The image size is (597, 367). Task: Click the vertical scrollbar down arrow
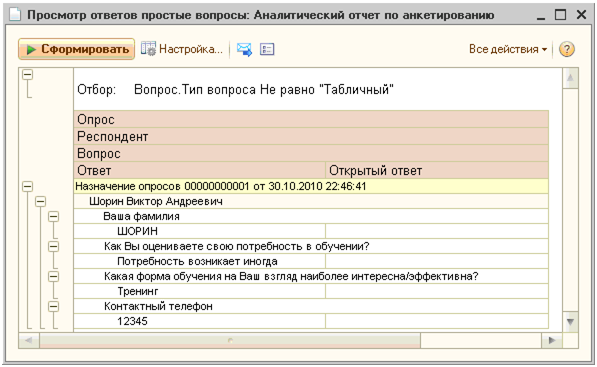pos(570,322)
